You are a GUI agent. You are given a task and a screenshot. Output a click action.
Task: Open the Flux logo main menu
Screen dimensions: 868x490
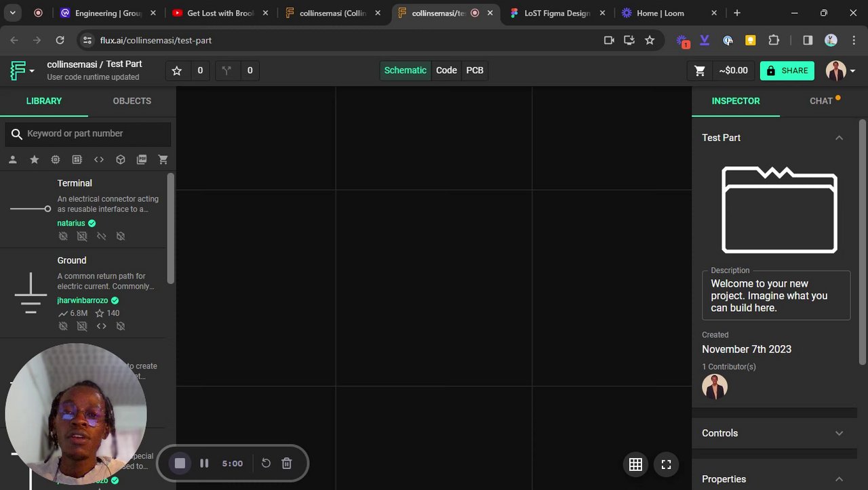point(22,70)
